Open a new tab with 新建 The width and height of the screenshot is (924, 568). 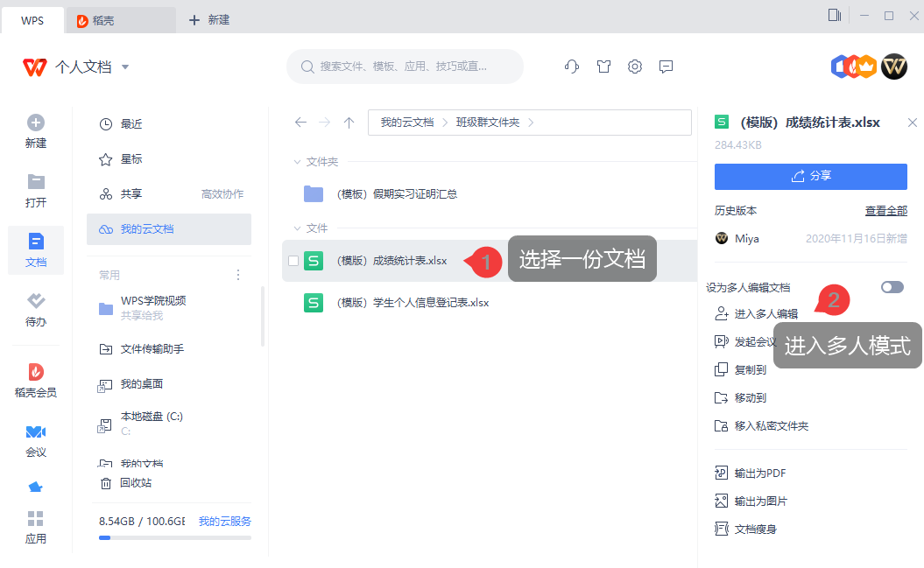(x=208, y=18)
